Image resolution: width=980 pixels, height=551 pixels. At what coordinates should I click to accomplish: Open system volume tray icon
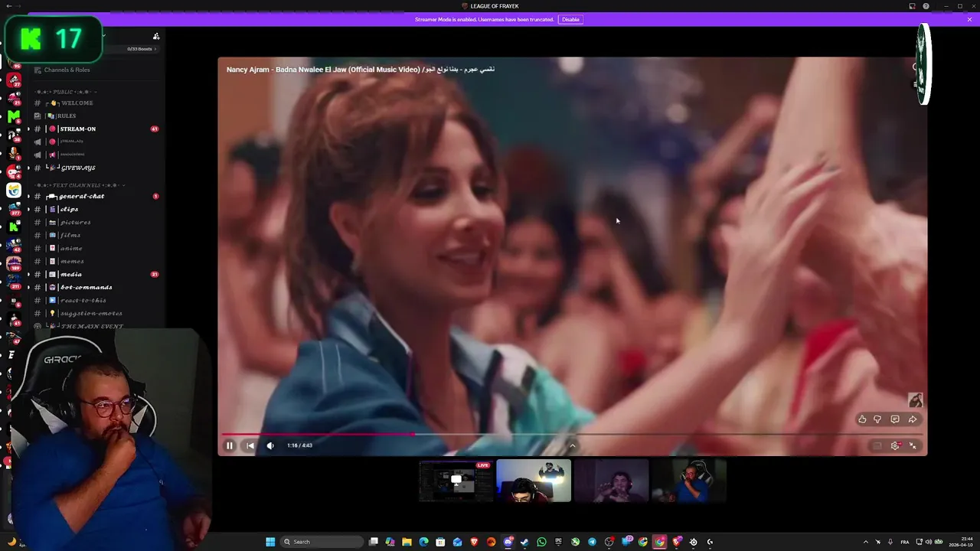tap(929, 542)
